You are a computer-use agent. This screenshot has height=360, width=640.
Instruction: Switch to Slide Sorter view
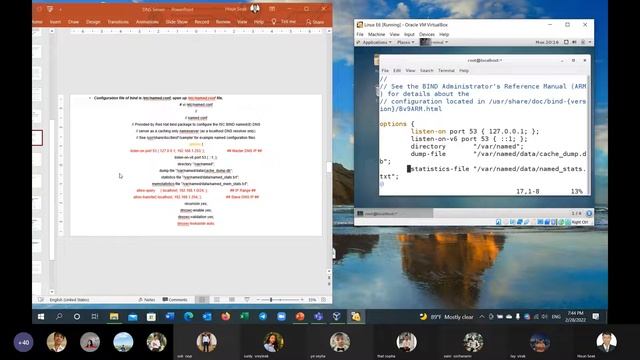click(x=217, y=300)
